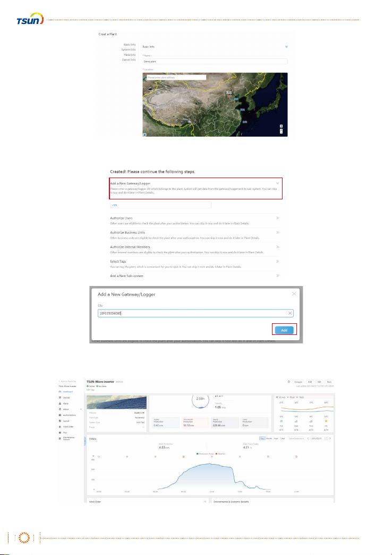Open Yield Info section in Create a Plant sidebar
Image resolution: width=392 pixels, height=555 pixels.
[129, 55]
